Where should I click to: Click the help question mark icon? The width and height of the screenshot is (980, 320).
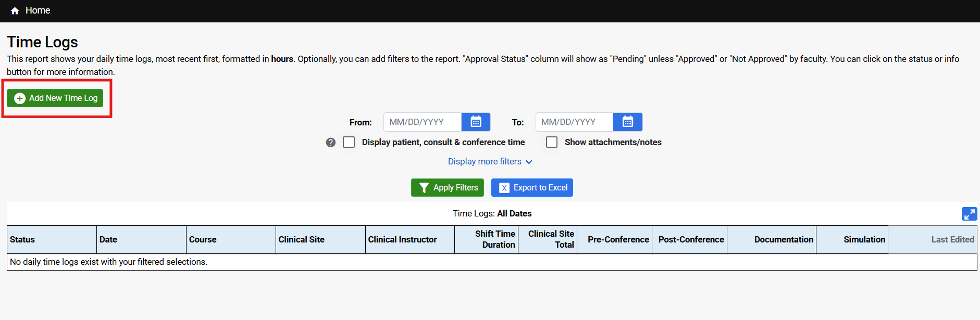pyautogui.click(x=331, y=142)
